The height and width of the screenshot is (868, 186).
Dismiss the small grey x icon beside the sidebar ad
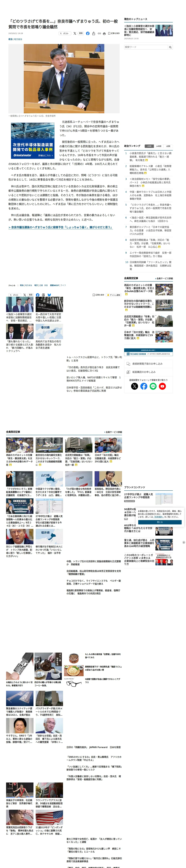pos(184,542)
